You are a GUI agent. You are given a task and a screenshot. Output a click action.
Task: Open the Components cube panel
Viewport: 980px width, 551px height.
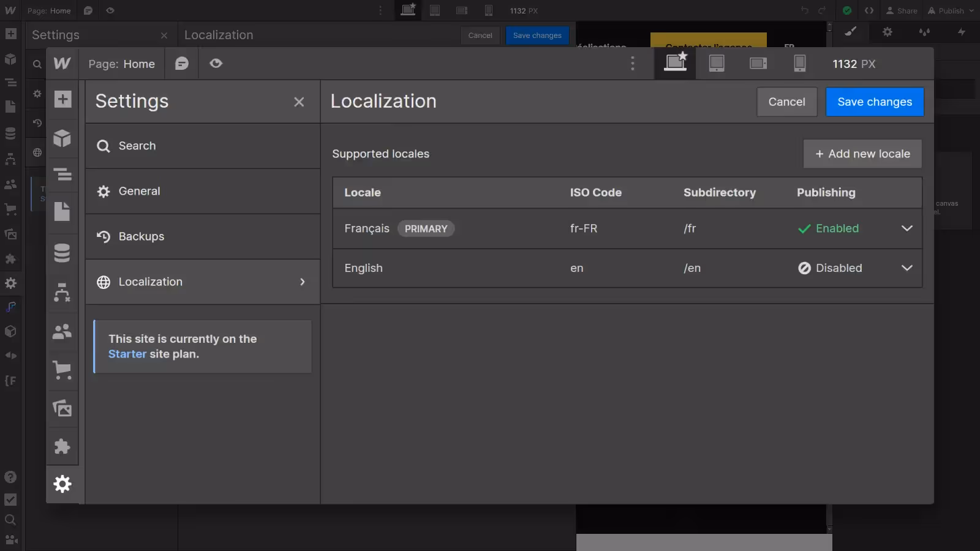click(x=62, y=138)
